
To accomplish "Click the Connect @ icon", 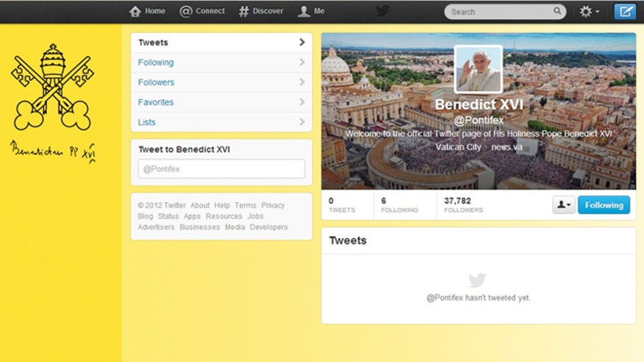I will [186, 11].
